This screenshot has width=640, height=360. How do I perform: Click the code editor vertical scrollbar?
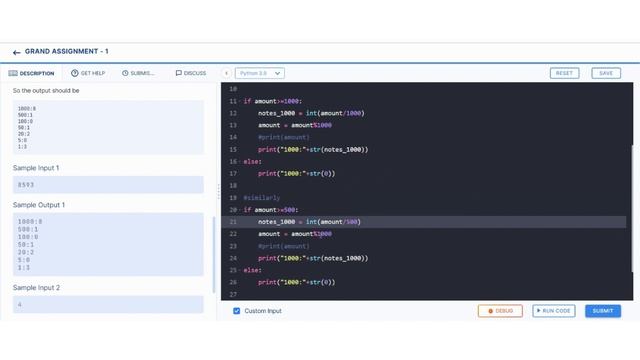click(x=631, y=208)
